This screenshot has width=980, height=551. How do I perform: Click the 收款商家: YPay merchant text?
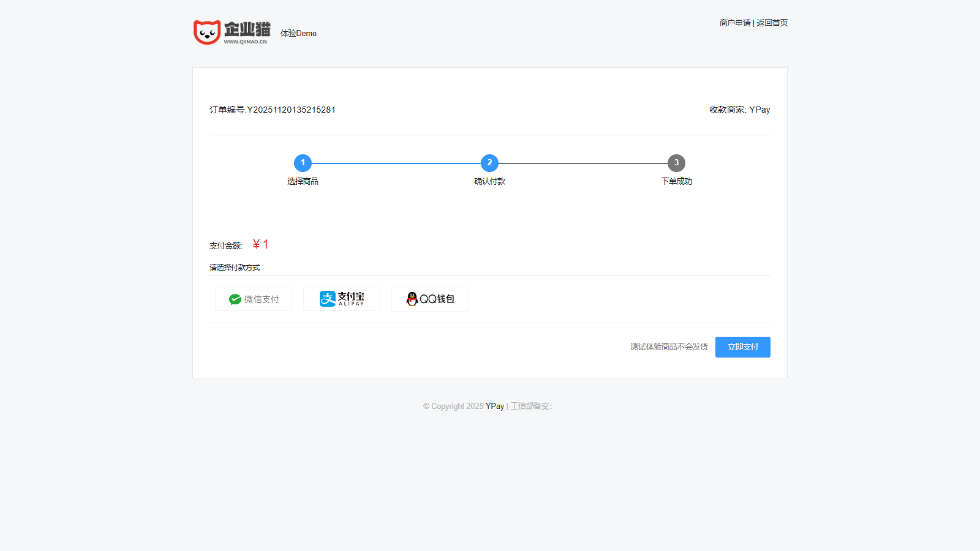tap(739, 110)
